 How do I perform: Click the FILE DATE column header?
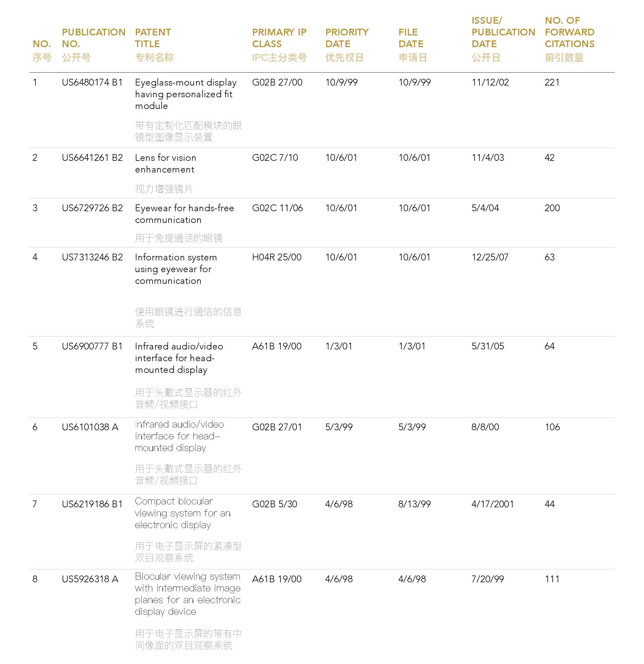click(x=411, y=38)
